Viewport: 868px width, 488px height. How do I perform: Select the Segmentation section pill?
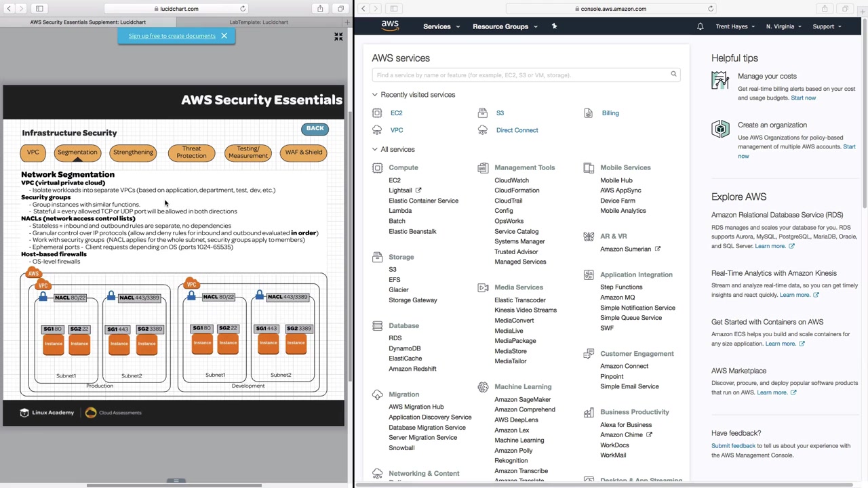point(77,152)
